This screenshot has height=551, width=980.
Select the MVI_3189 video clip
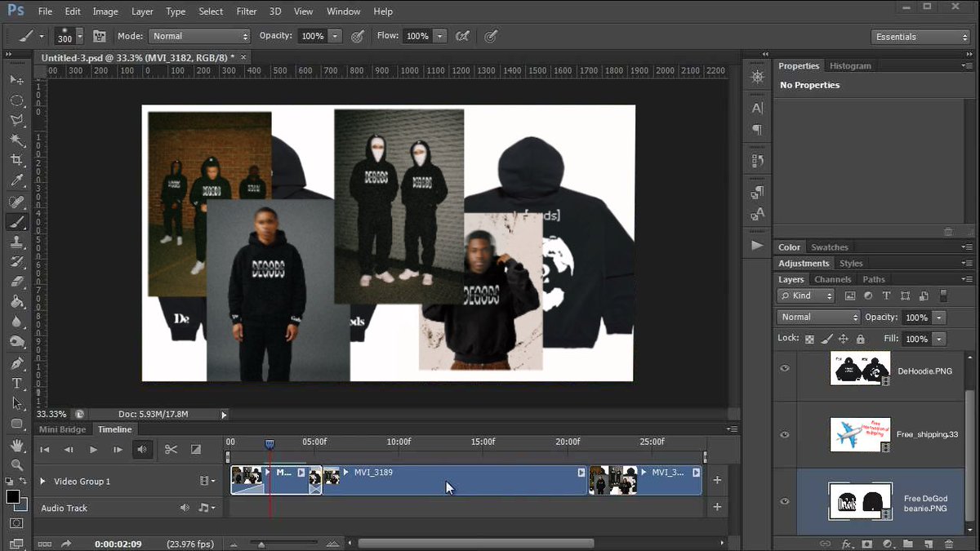[x=455, y=480]
